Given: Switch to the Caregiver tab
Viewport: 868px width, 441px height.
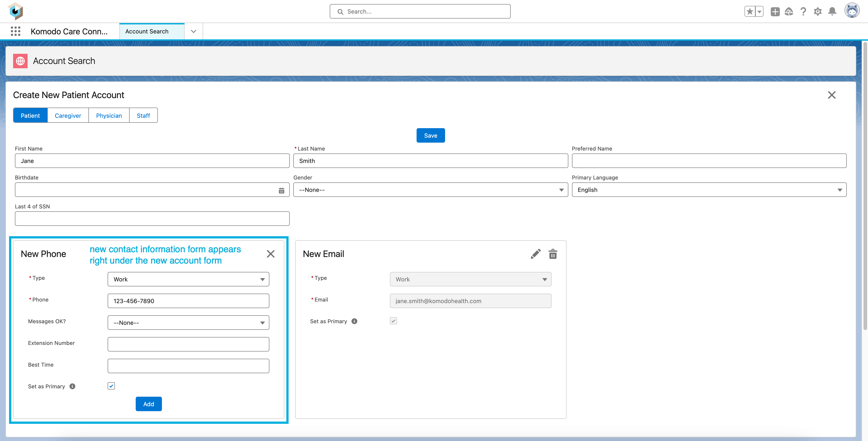Looking at the screenshot, I should 68,116.
